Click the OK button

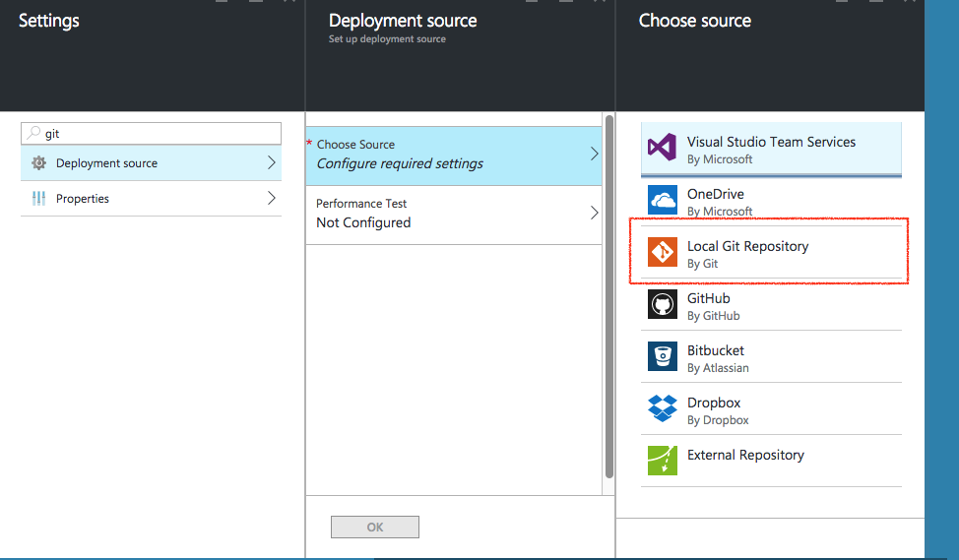[x=375, y=527]
